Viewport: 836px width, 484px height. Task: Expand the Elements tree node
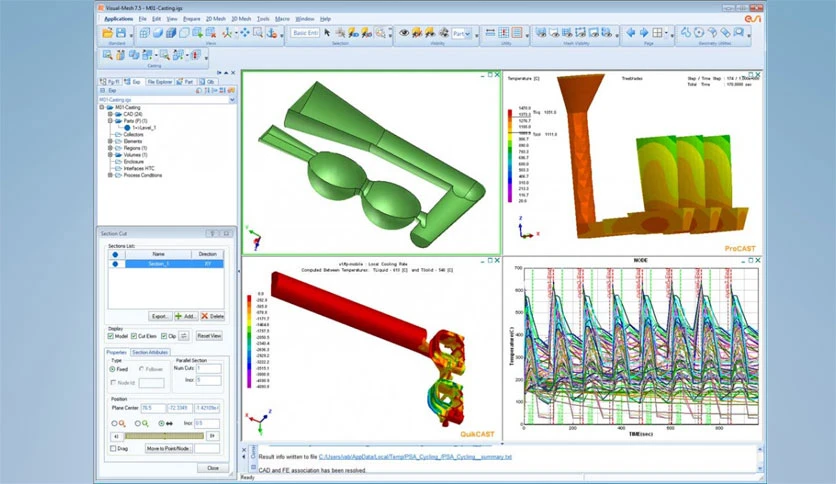[x=110, y=141]
